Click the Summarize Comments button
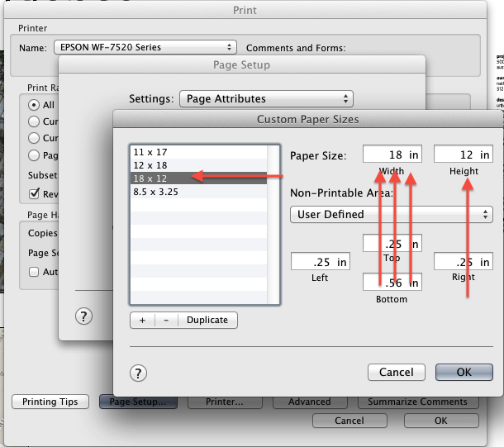 point(418,402)
